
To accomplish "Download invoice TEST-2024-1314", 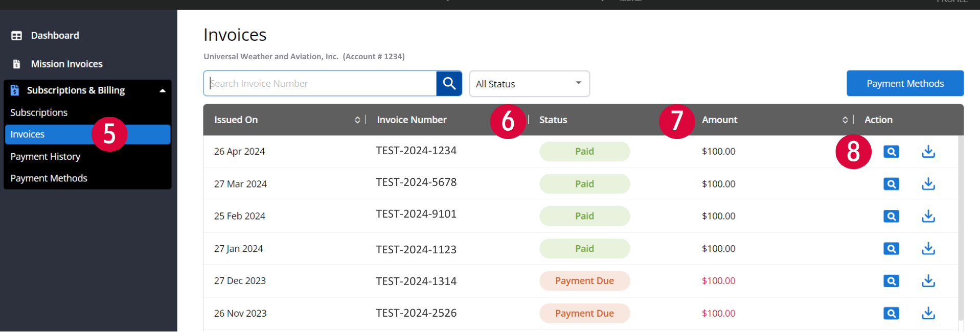I will click(x=928, y=281).
